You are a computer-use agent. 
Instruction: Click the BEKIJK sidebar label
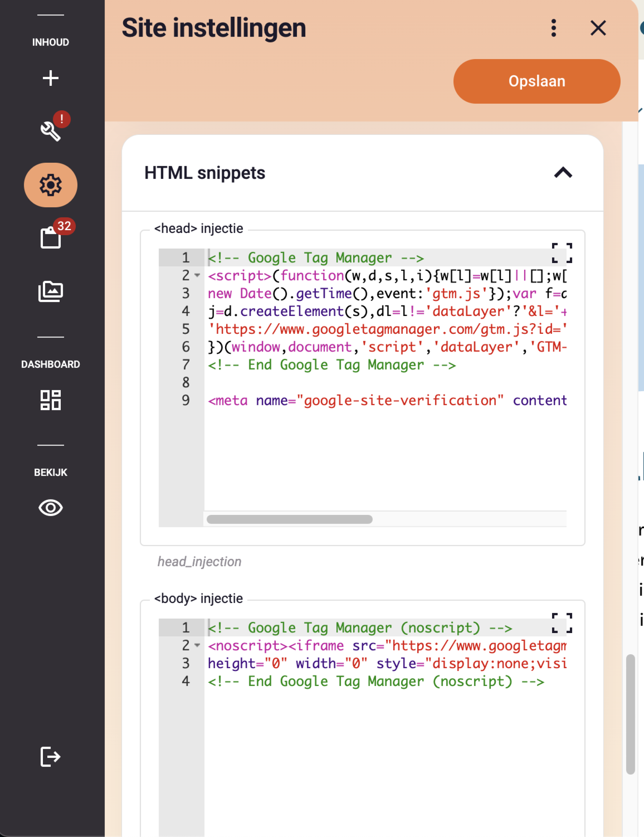pyautogui.click(x=51, y=472)
